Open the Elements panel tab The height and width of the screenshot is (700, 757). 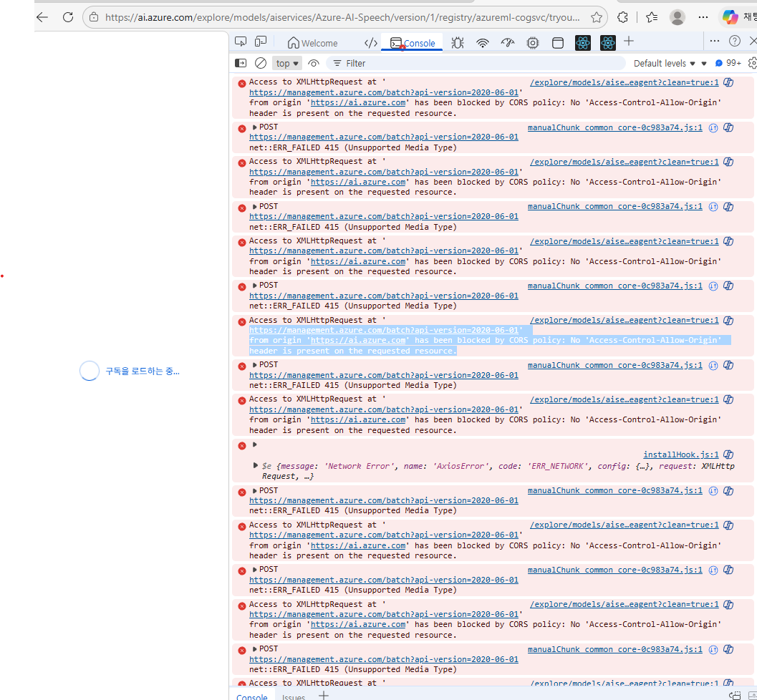370,43
